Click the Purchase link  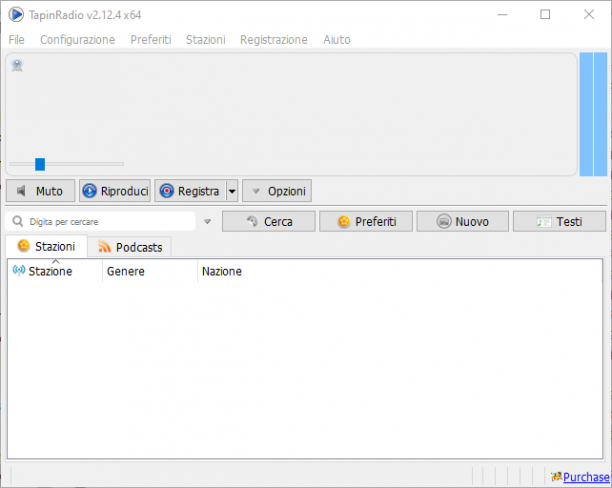586,477
